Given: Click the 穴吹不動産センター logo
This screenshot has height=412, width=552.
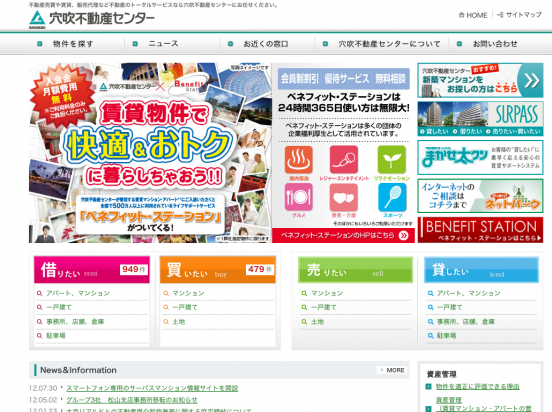Looking at the screenshot, I should click(92, 19).
